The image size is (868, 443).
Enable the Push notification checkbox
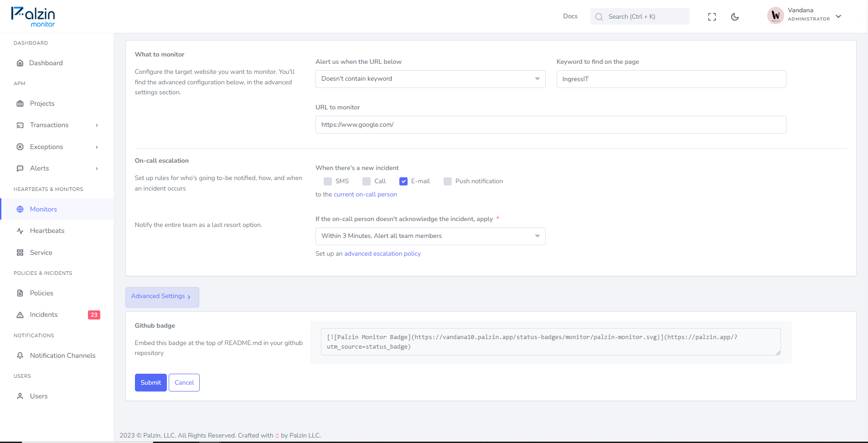pyautogui.click(x=448, y=181)
